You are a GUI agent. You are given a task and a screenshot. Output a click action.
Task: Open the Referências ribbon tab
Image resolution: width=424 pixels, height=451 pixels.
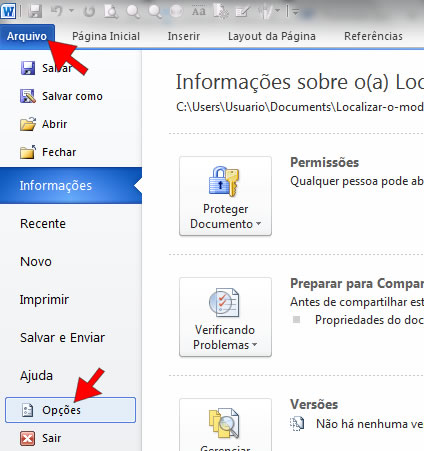pyautogui.click(x=373, y=36)
